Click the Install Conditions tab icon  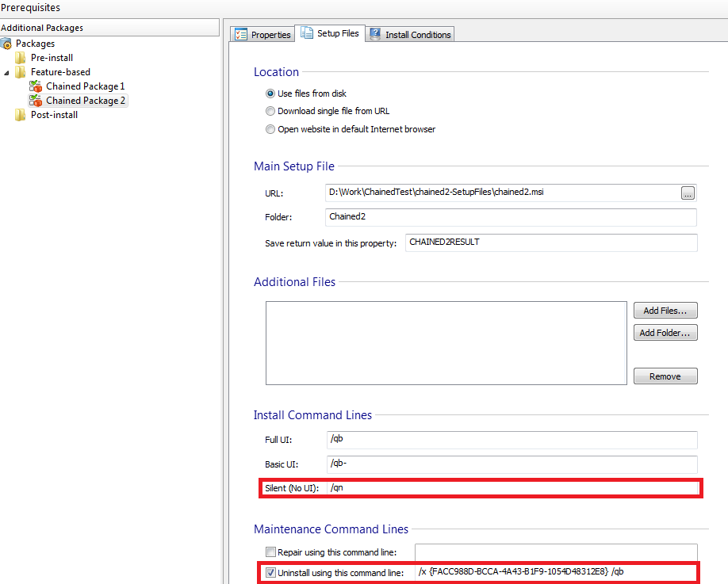[375, 34]
